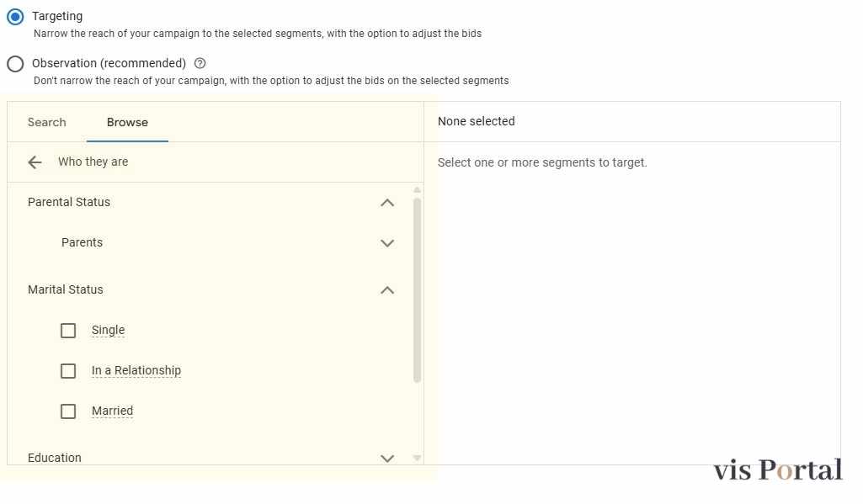The image size is (863, 504).
Task: Expand the Parents subsection chevron
Action: click(387, 243)
